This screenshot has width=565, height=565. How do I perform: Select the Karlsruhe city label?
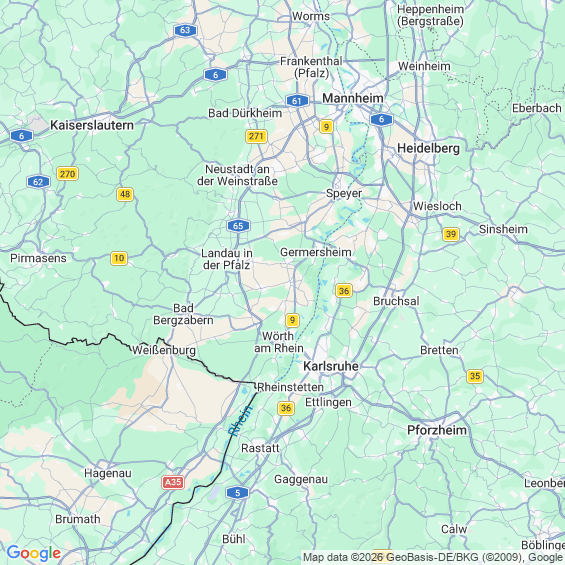point(331,366)
